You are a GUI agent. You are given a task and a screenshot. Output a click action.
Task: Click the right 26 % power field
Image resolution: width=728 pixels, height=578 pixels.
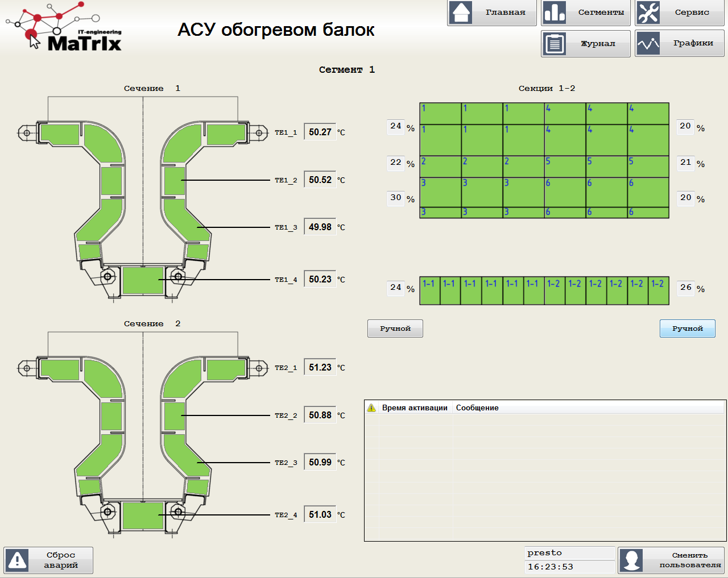(686, 288)
